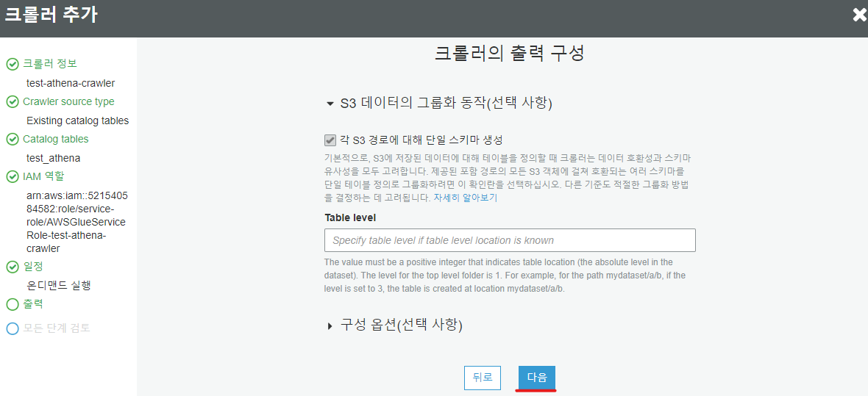
Task: Go to the 일정 step
Action: 32,267
